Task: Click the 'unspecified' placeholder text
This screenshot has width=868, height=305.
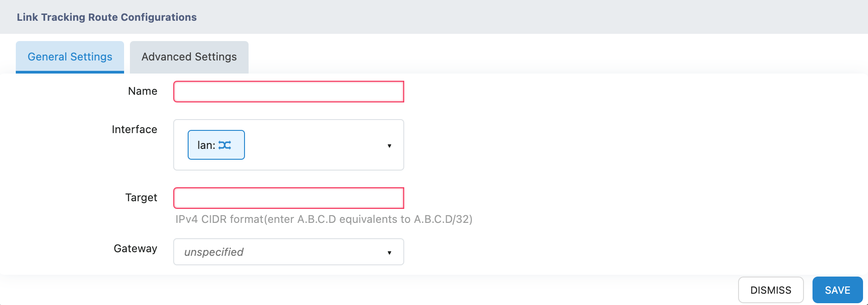Action: coord(214,252)
